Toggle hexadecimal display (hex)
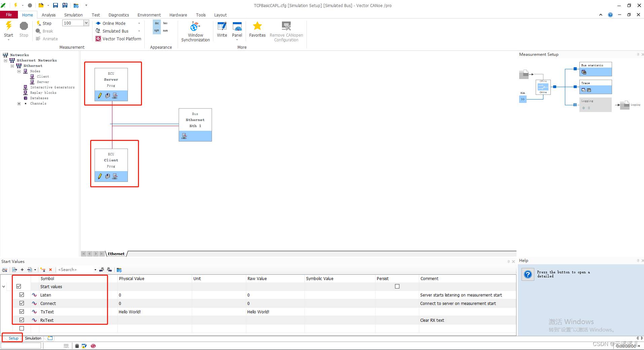The image size is (644, 350). click(165, 23)
